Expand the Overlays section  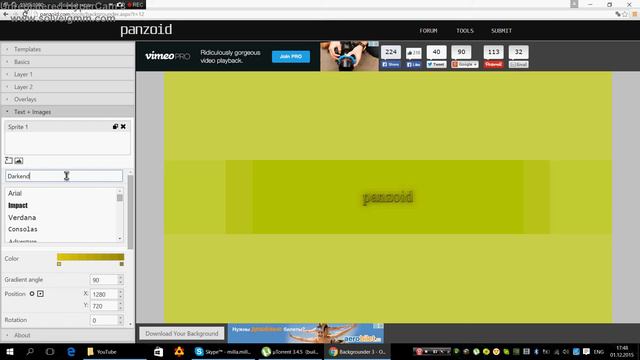click(x=67, y=99)
